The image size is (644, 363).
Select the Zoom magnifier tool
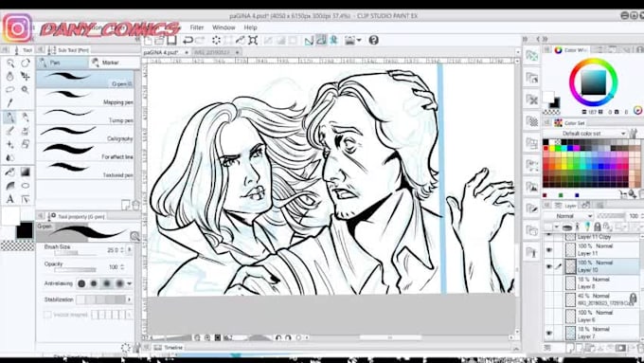tap(9, 63)
